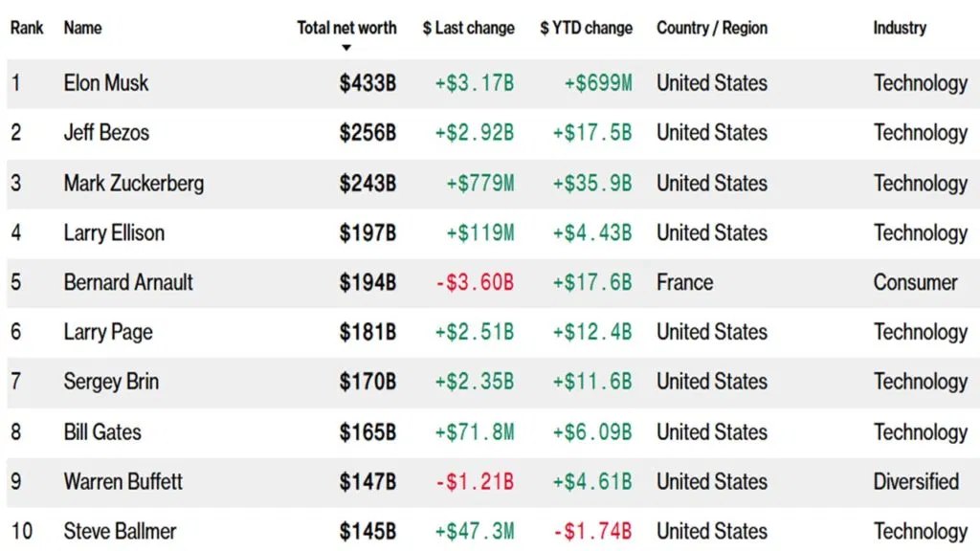Viewport: 980px width, 551px height.
Task: Select Sergey Brin's name
Action: click(111, 382)
